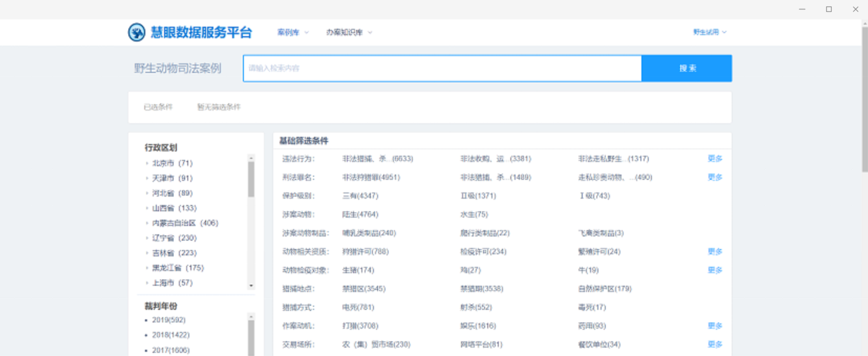Expand the 内蒙古自治区 tree node arrow
Viewport: 868px width, 356px height.
(x=147, y=223)
